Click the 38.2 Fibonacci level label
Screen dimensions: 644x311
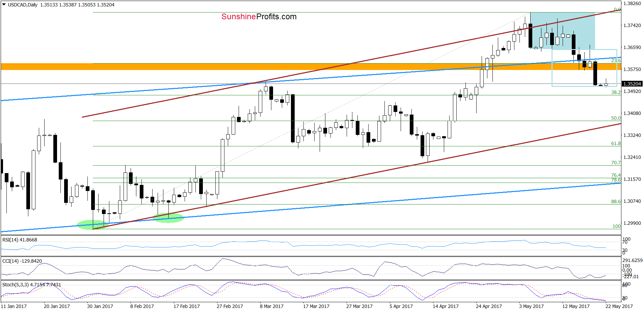(616, 92)
